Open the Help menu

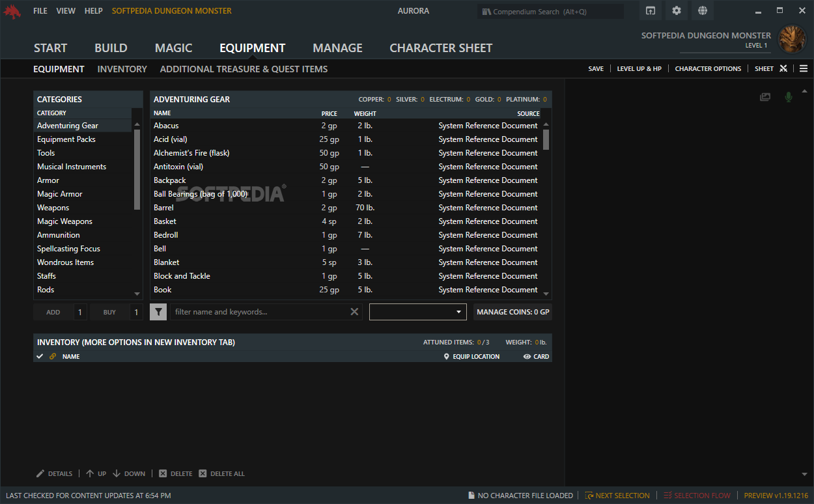pyautogui.click(x=94, y=11)
